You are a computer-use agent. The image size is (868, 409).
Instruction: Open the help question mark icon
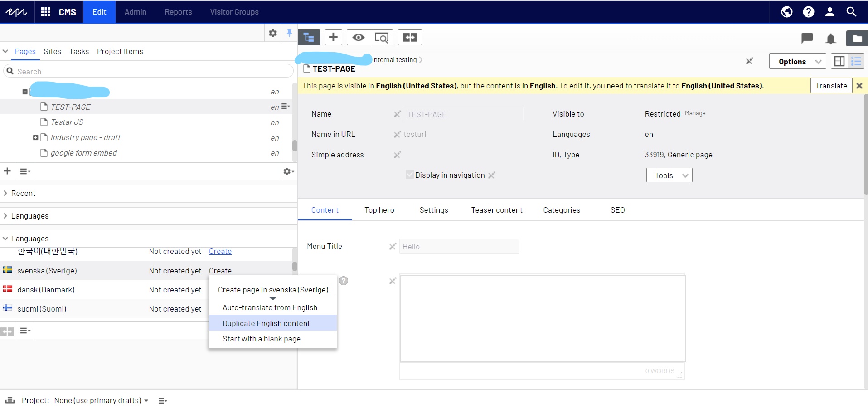[808, 12]
